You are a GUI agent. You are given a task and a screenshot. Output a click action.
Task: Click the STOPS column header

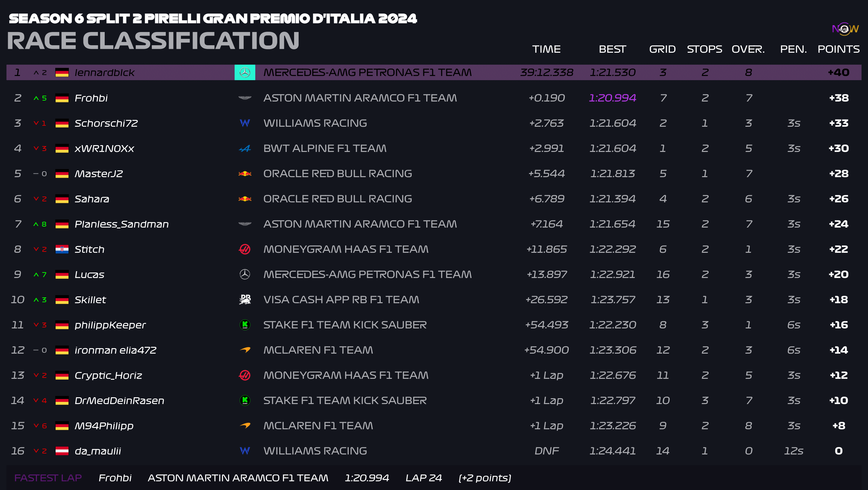[704, 49]
